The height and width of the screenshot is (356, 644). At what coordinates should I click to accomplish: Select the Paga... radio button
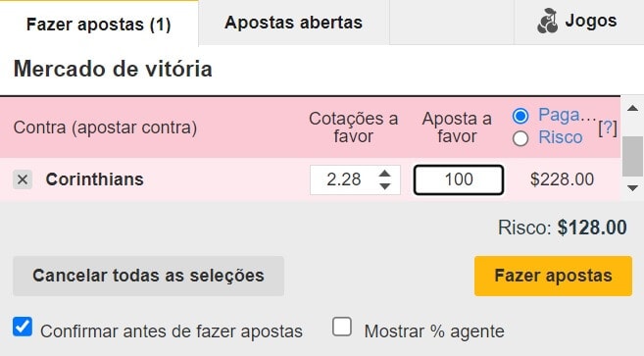pos(520,116)
